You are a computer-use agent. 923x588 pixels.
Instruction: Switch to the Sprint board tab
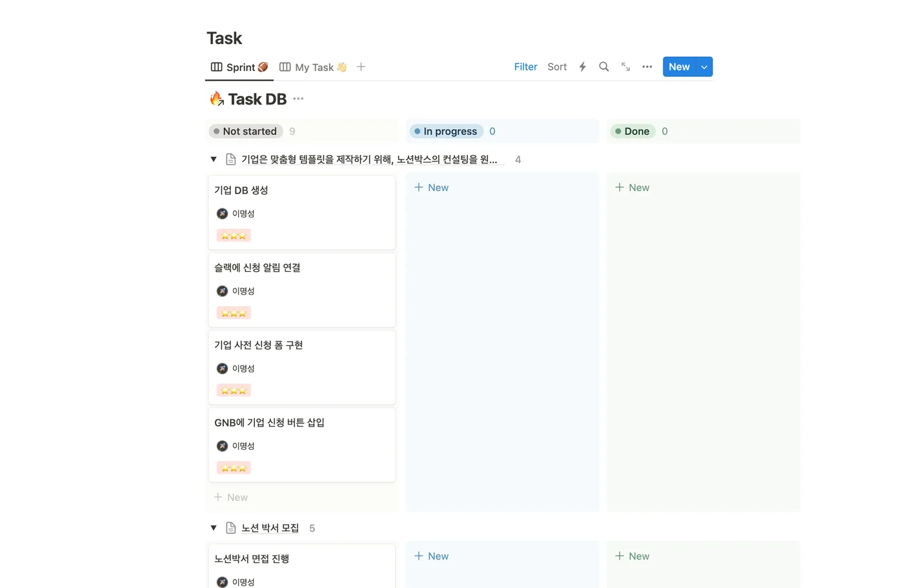tap(239, 67)
